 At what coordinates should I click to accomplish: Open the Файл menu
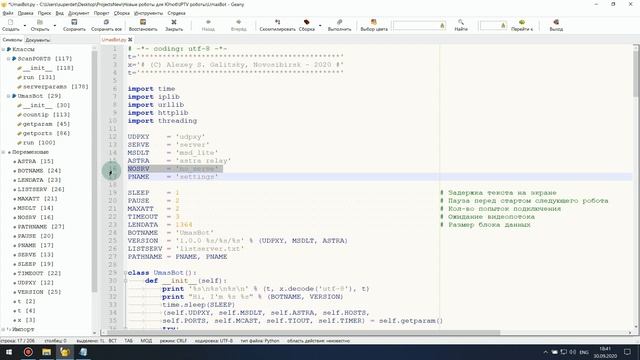[8, 13]
